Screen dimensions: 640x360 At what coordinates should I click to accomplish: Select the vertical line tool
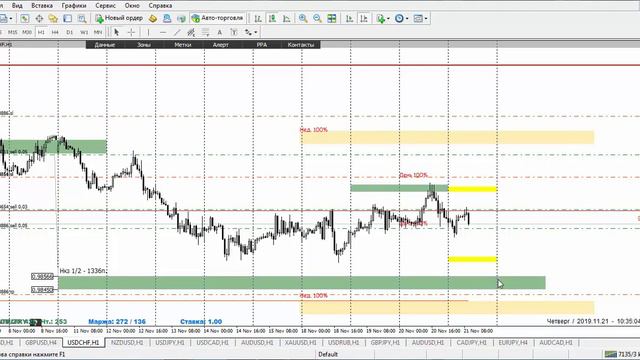pos(148,32)
